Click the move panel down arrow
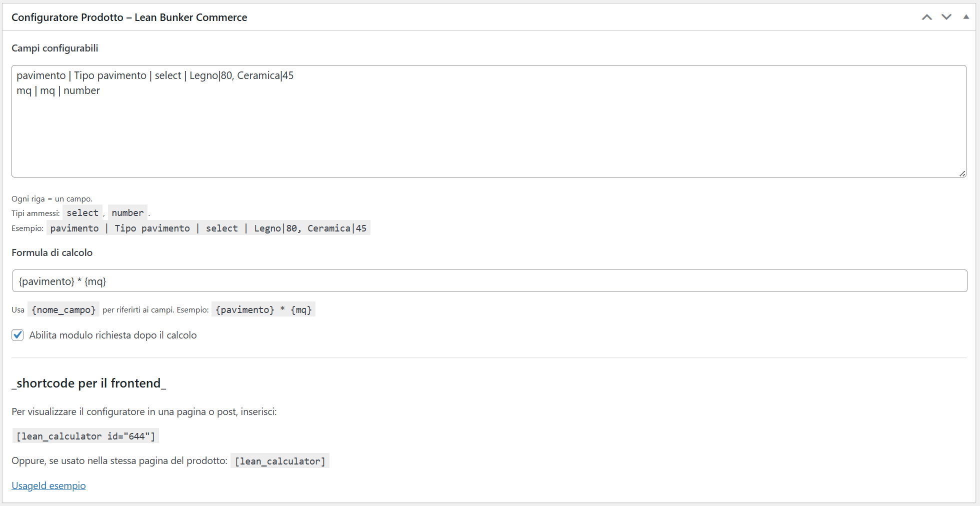 point(946,17)
